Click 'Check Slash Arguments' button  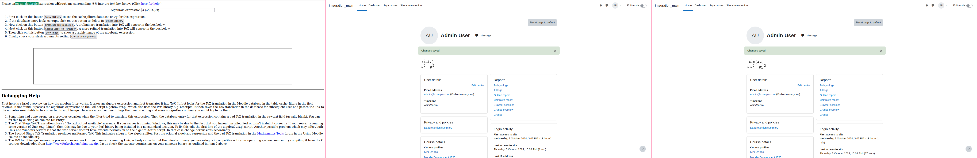tap(84, 37)
